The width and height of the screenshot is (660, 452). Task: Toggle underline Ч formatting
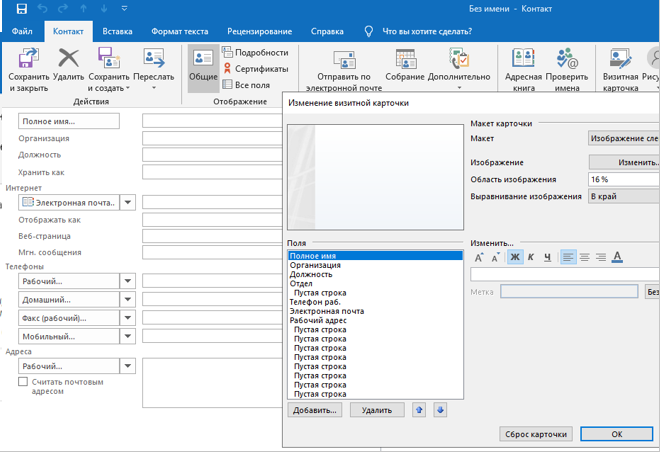[547, 257]
